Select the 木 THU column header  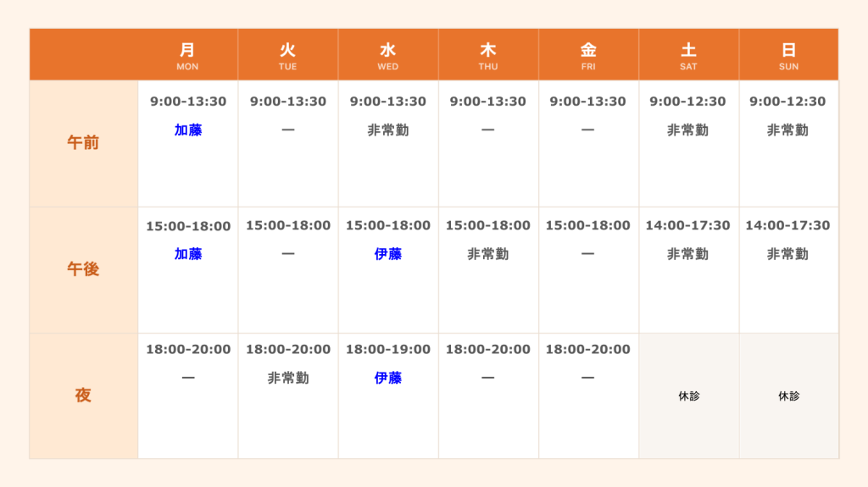tap(488, 55)
